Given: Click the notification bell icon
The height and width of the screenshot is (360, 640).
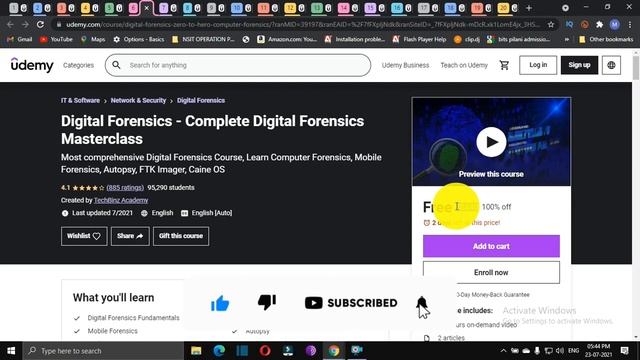Looking at the screenshot, I should click(422, 303).
